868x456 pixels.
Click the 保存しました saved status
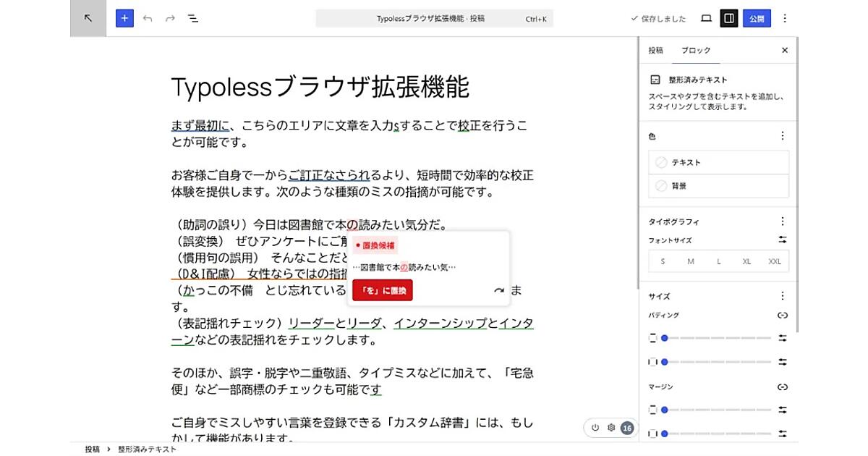[658, 19]
